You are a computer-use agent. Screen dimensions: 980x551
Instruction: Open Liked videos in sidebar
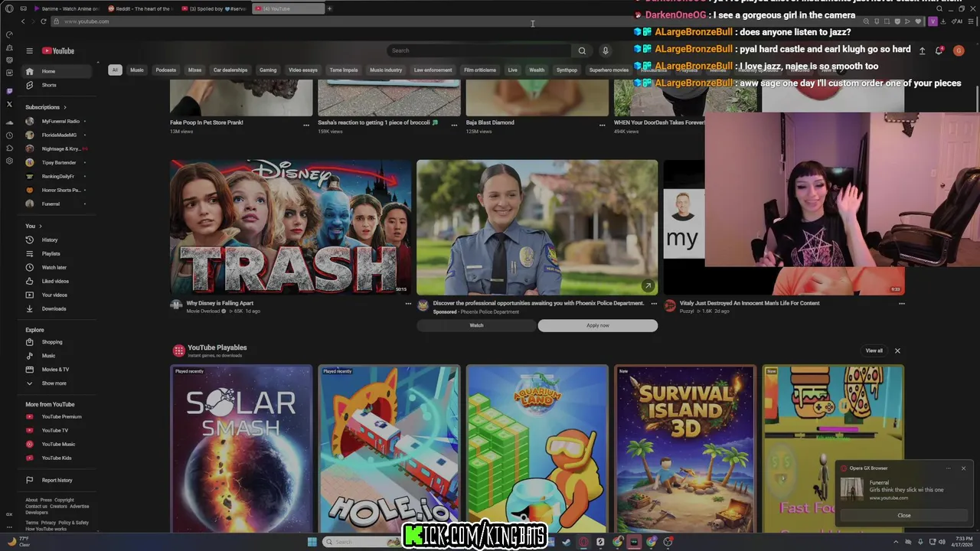coord(55,281)
